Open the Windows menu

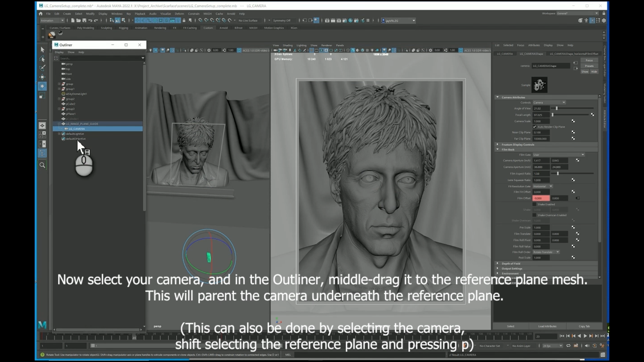[x=117, y=14]
